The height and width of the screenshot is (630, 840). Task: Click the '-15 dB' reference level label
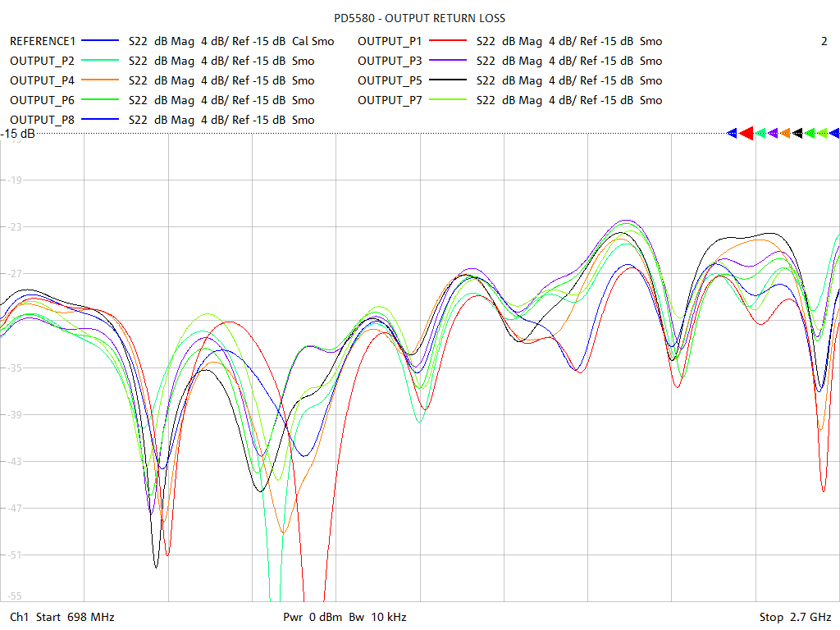click(18, 134)
